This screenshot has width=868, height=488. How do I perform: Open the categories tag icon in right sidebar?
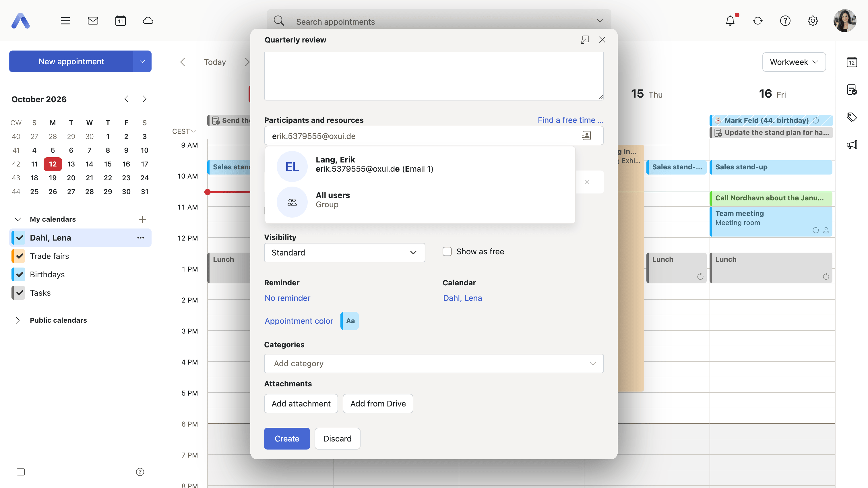852,117
